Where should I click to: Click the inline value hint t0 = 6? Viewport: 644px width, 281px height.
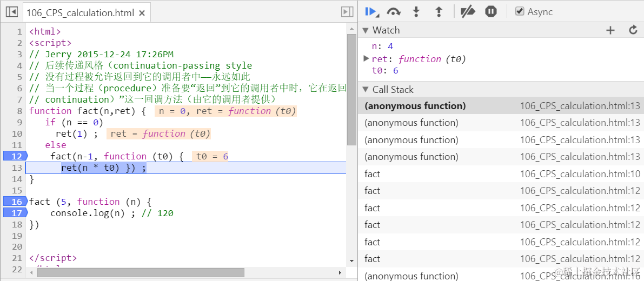point(210,156)
